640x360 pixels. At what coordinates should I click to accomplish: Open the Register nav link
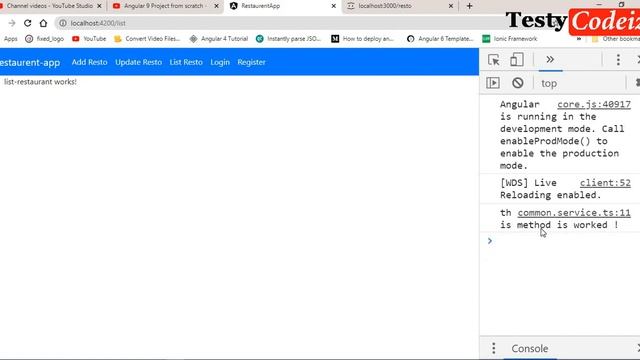[251, 62]
